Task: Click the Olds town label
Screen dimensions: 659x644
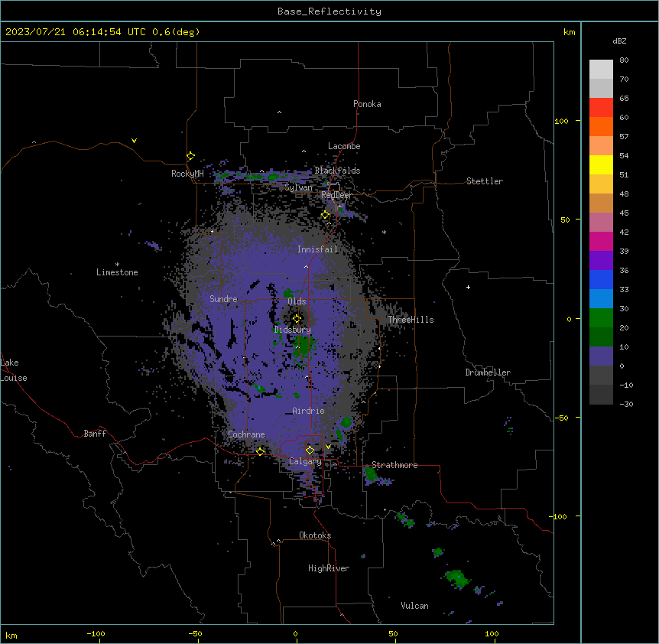Action: coord(297,301)
